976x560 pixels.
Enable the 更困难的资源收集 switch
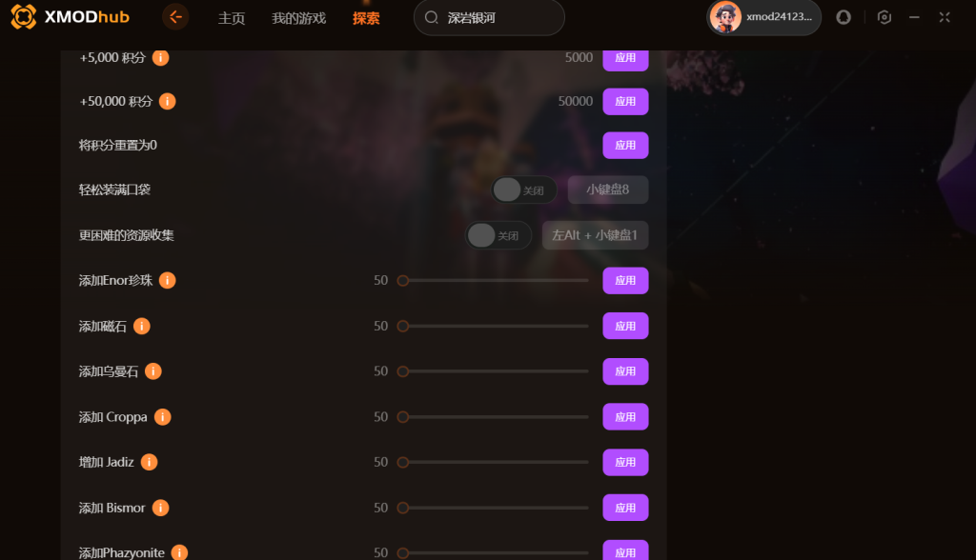(x=498, y=235)
